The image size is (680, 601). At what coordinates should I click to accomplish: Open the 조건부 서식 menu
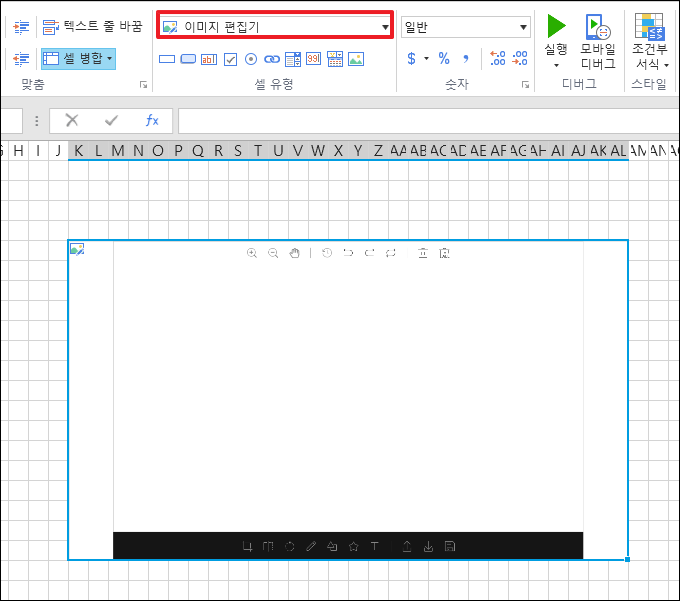[649, 42]
